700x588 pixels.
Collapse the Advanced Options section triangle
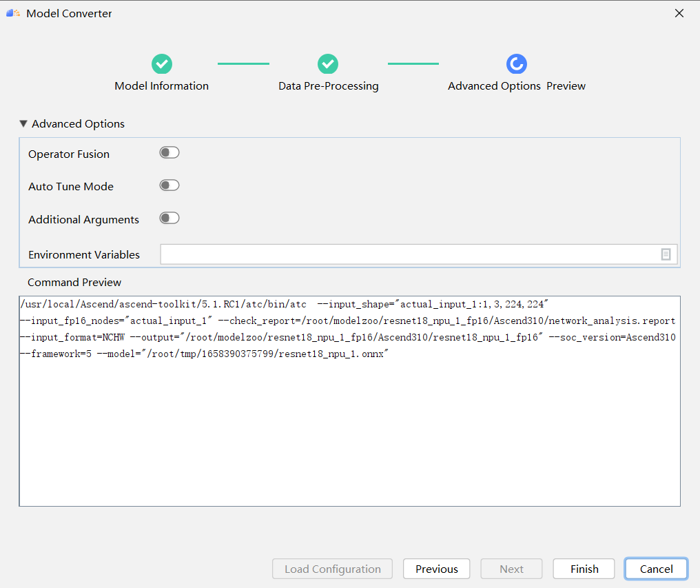pos(23,123)
